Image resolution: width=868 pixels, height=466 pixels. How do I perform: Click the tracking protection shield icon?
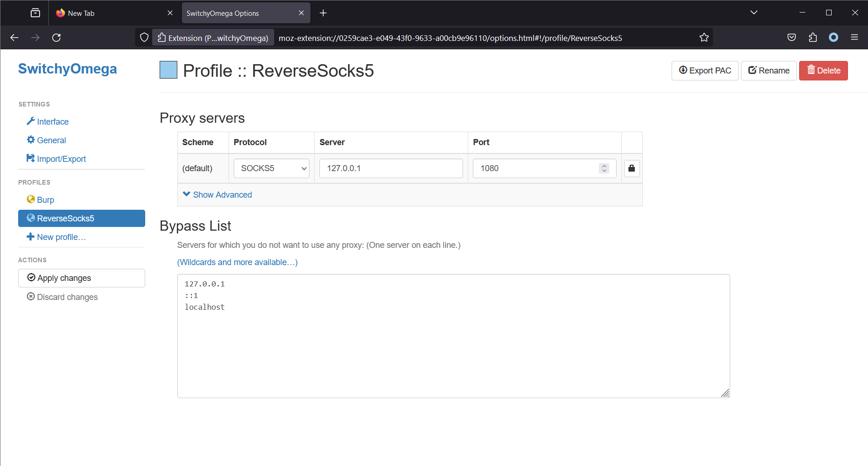[144, 38]
